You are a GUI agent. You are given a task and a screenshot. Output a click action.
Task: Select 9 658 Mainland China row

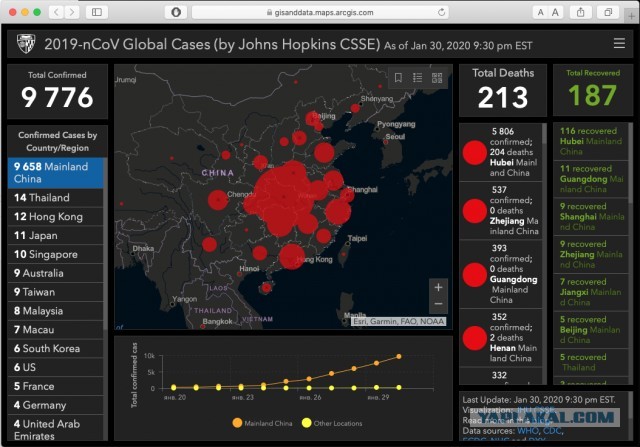point(56,173)
